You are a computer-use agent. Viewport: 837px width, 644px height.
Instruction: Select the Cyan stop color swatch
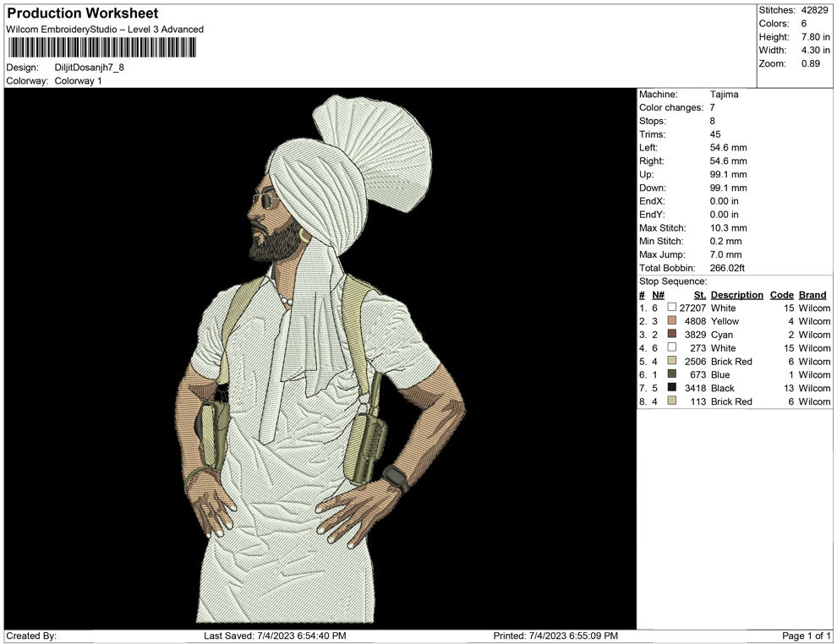point(671,334)
